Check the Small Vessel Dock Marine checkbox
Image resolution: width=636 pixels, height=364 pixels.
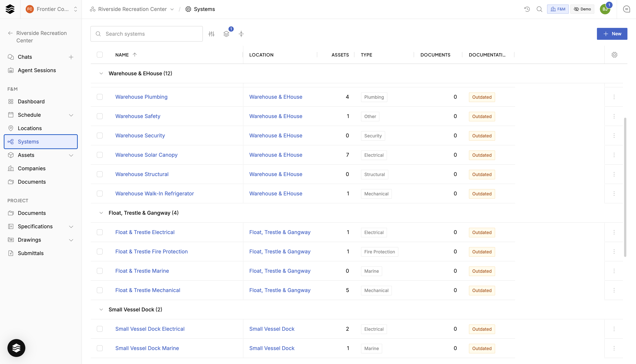click(100, 348)
